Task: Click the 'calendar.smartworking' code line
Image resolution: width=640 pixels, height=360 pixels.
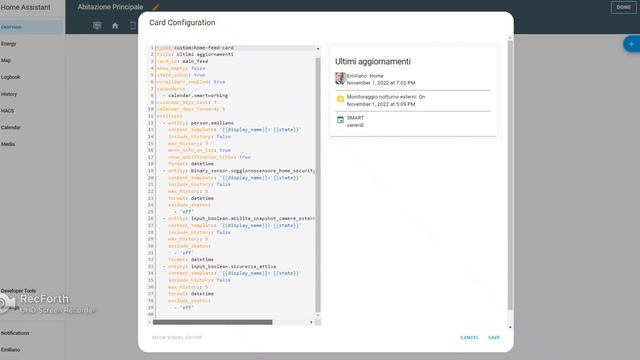Action: click(x=198, y=96)
